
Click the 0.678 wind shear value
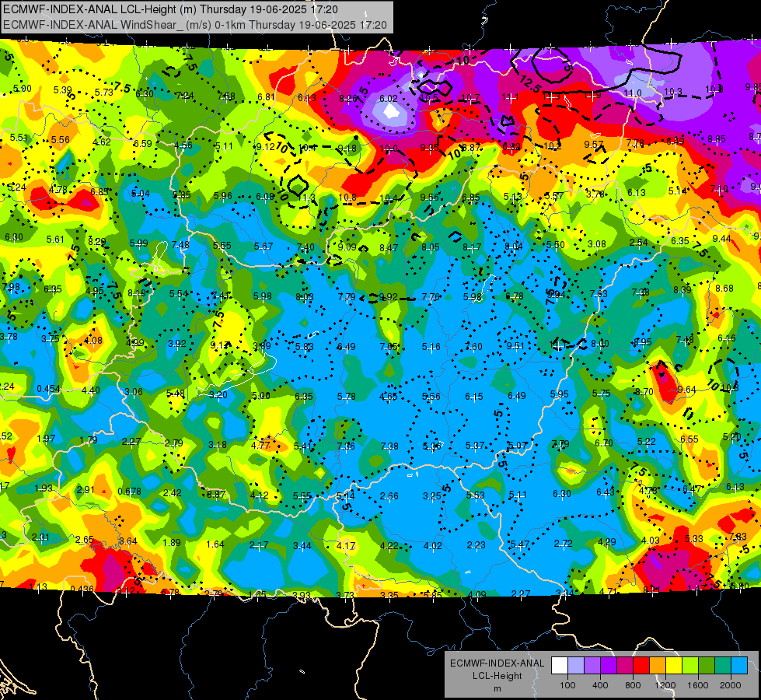point(130,492)
